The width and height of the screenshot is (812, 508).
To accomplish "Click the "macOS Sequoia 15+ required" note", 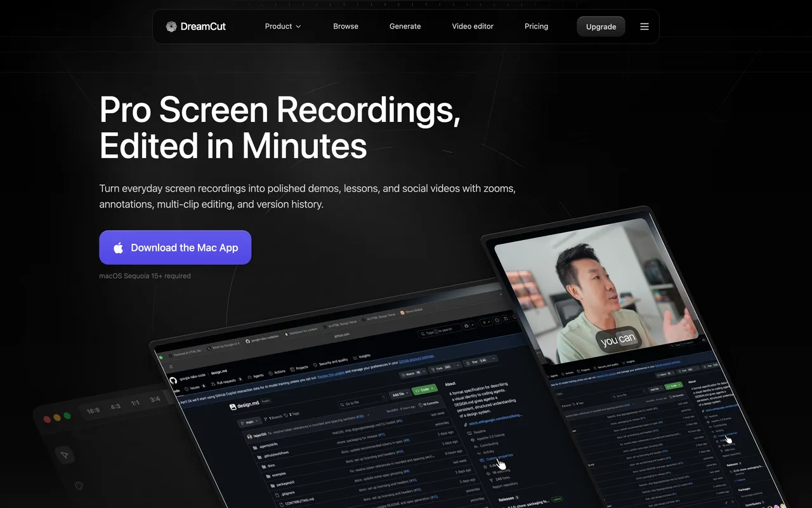I will (145, 276).
